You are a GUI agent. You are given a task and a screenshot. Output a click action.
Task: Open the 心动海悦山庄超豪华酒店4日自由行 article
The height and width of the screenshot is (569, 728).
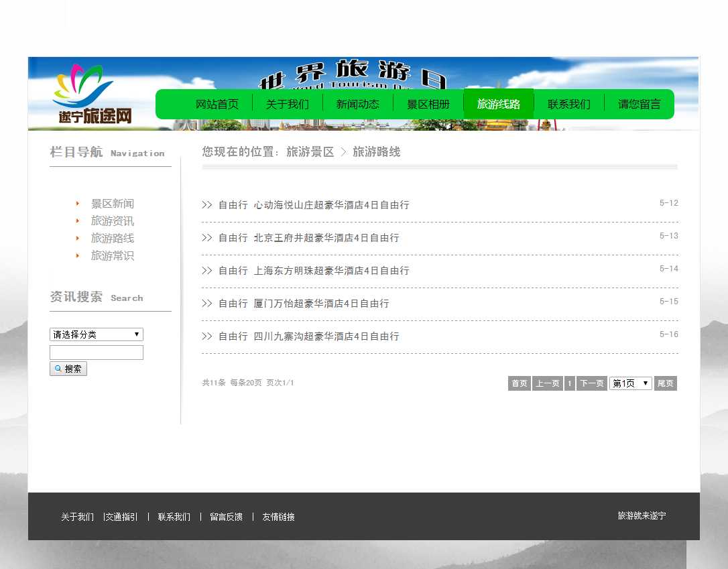(x=331, y=205)
